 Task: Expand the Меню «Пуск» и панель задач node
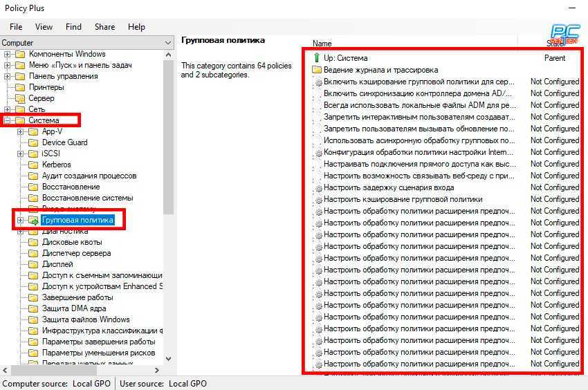pyautogui.click(x=7, y=65)
